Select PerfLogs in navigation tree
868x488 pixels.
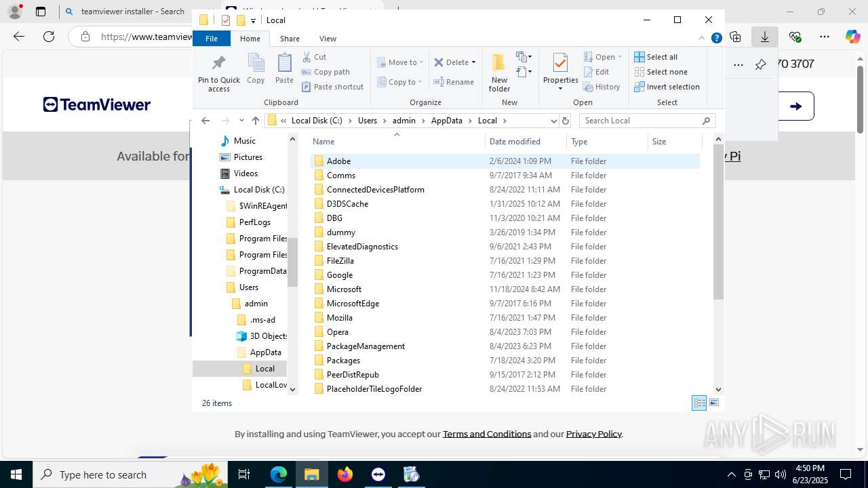coord(254,222)
